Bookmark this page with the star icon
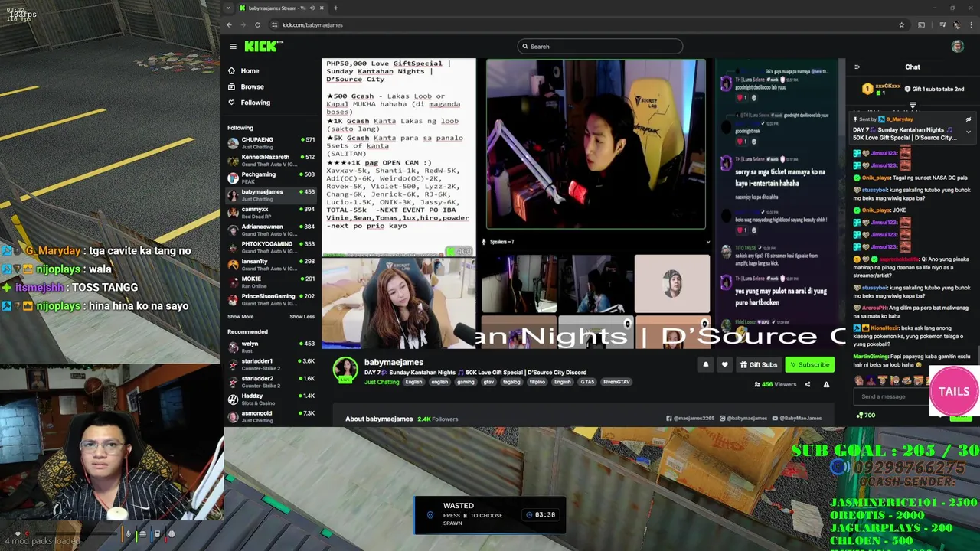The image size is (980, 551). pos(901,24)
